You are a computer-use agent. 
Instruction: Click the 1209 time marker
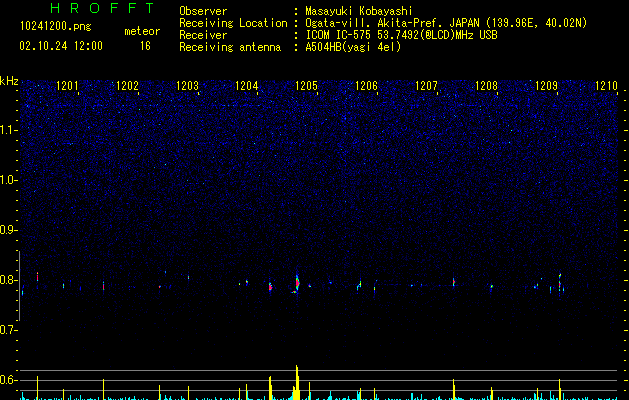tap(546, 86)
